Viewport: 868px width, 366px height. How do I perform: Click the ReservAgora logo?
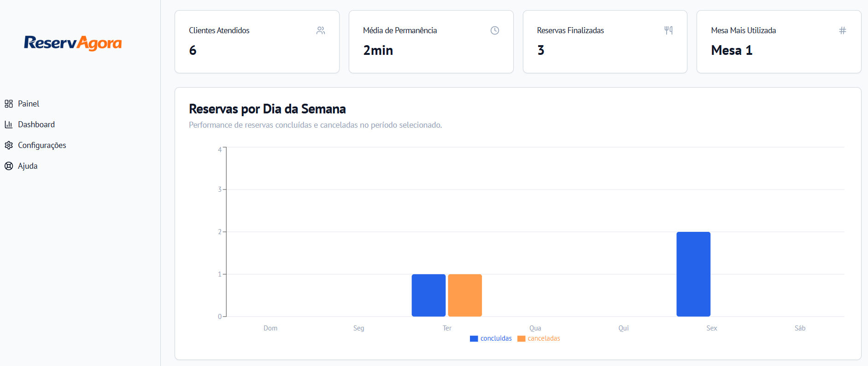coord(72,43)
